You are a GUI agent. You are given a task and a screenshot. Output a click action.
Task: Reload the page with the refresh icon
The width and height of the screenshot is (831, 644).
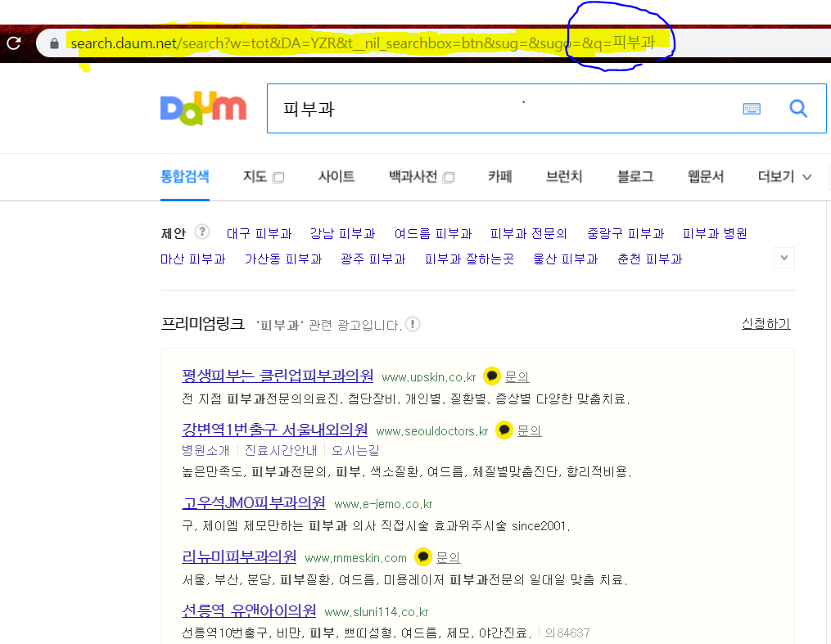coord(14,43)
